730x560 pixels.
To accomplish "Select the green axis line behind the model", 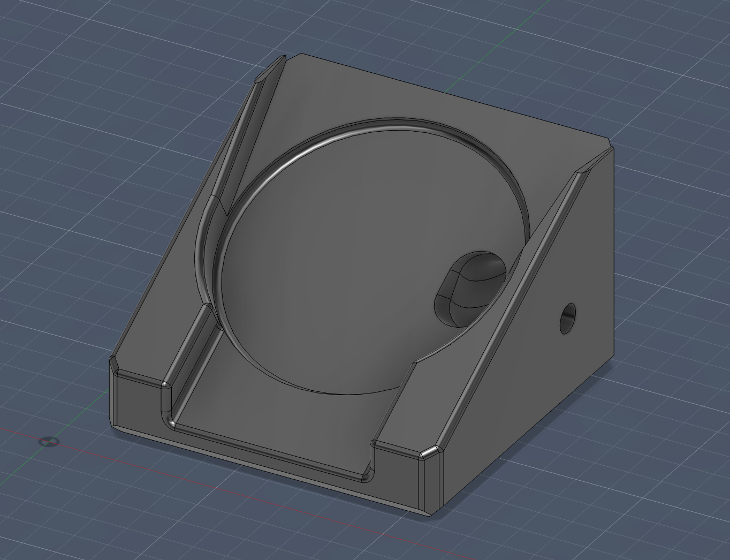I will point(482,59).
